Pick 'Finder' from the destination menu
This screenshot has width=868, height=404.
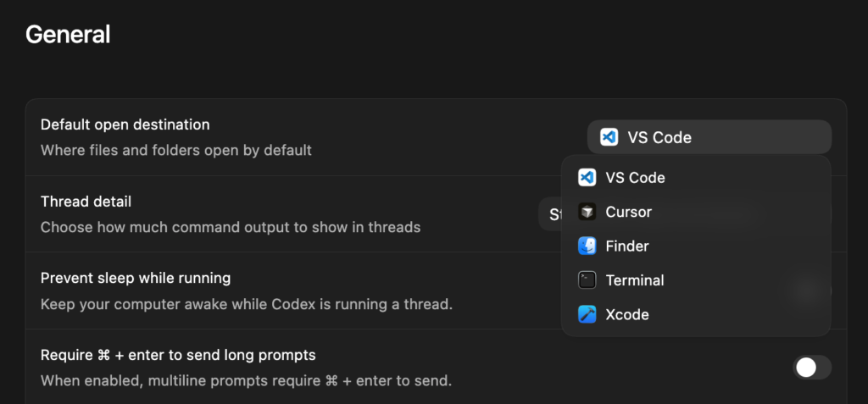tap(626, 246)
